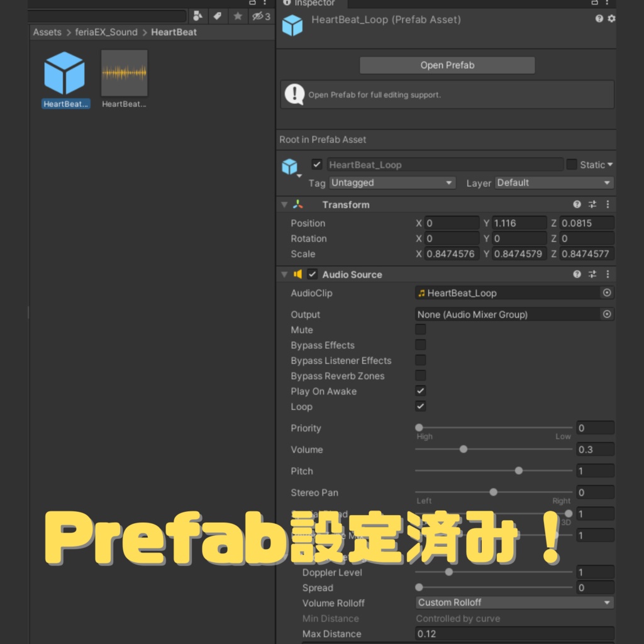Image resolution: width=644 pixels, height=644 pixels.
Task: Open Audio Source more options menu
Action: tap(608, 274)
